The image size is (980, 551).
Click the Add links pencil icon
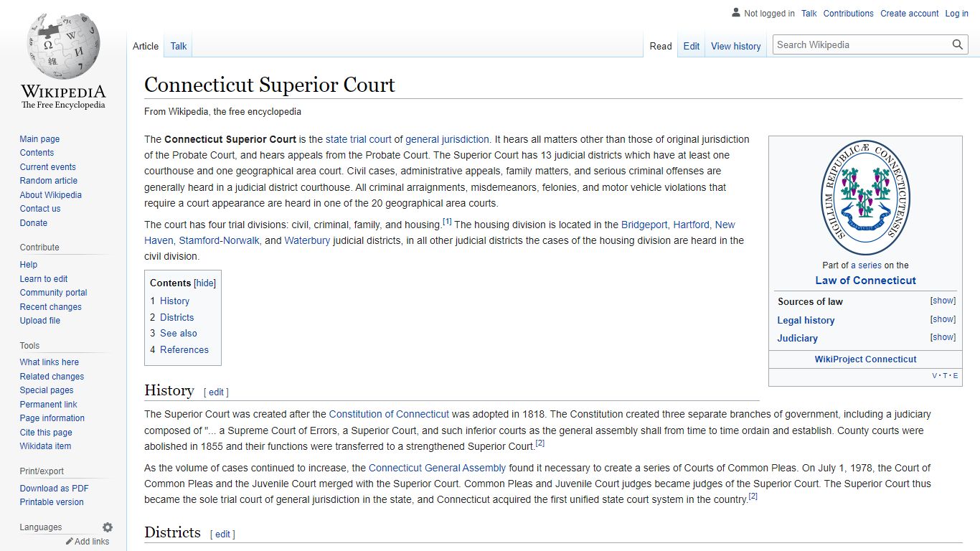(x=70, y=542)
